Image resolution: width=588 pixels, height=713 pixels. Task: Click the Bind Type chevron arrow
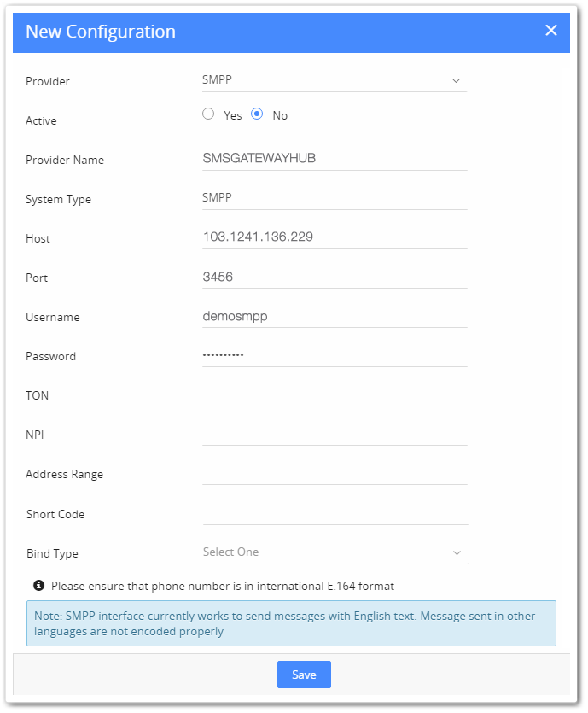457,552
